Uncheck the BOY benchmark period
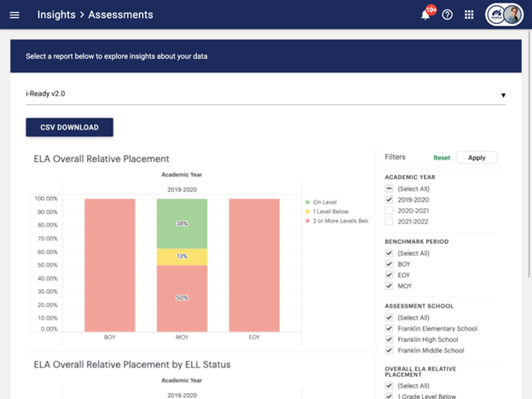Screen dimensions: 532x399 click(x=389, y=264)
